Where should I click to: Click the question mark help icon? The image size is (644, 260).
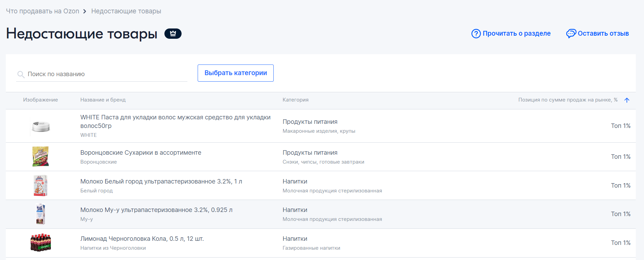[x=476, y=34]
